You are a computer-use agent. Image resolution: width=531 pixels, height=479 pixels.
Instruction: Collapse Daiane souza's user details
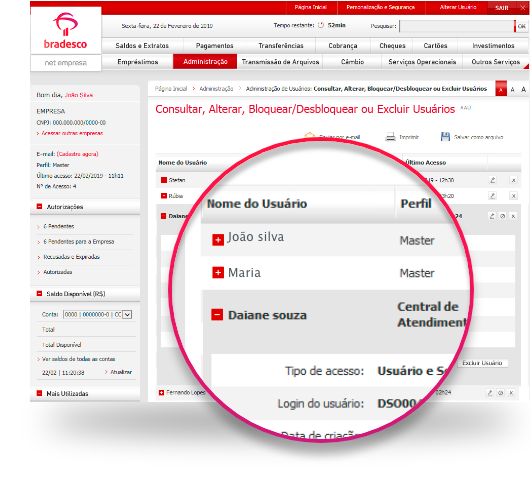217,315
